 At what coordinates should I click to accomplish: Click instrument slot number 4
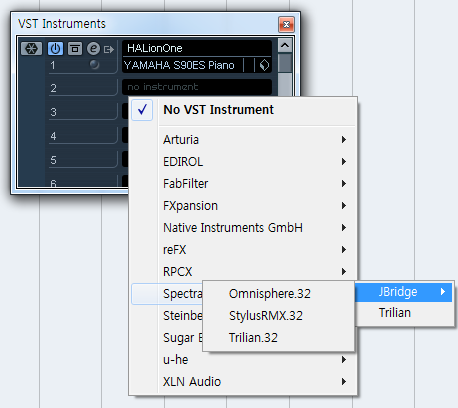[53, 136]
